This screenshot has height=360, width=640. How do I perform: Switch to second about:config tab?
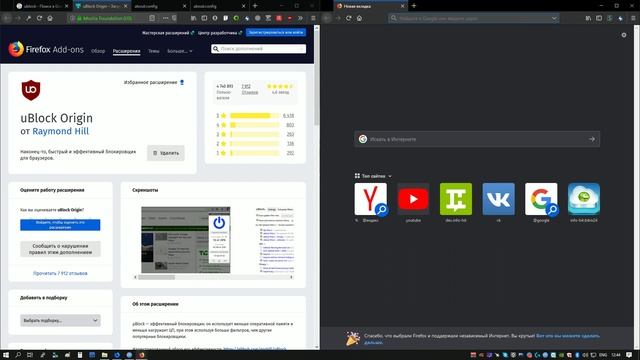tap(219, 6)
